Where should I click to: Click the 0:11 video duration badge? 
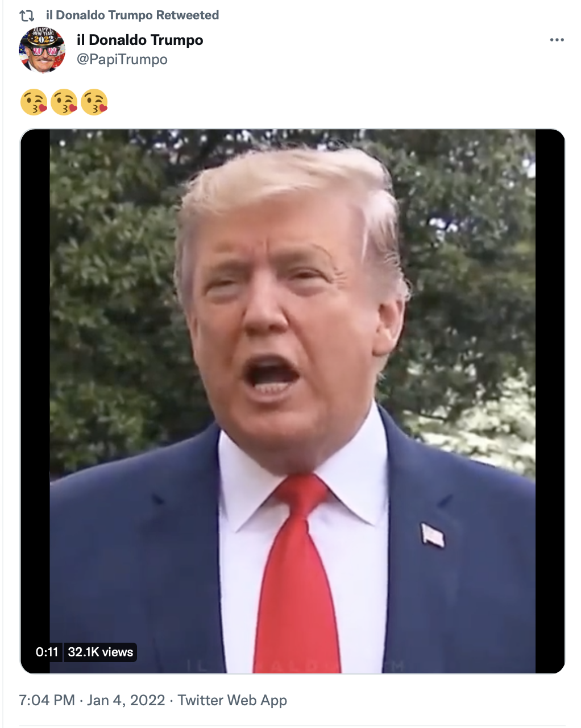click(47, 652)
